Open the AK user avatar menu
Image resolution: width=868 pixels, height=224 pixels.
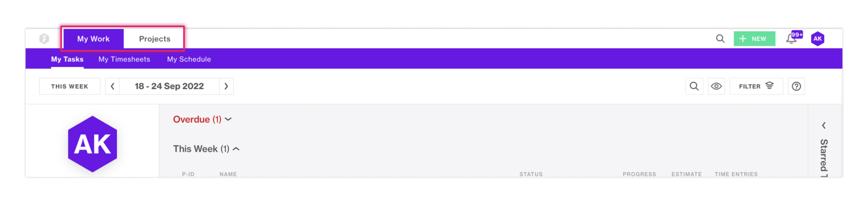(818, 39)
